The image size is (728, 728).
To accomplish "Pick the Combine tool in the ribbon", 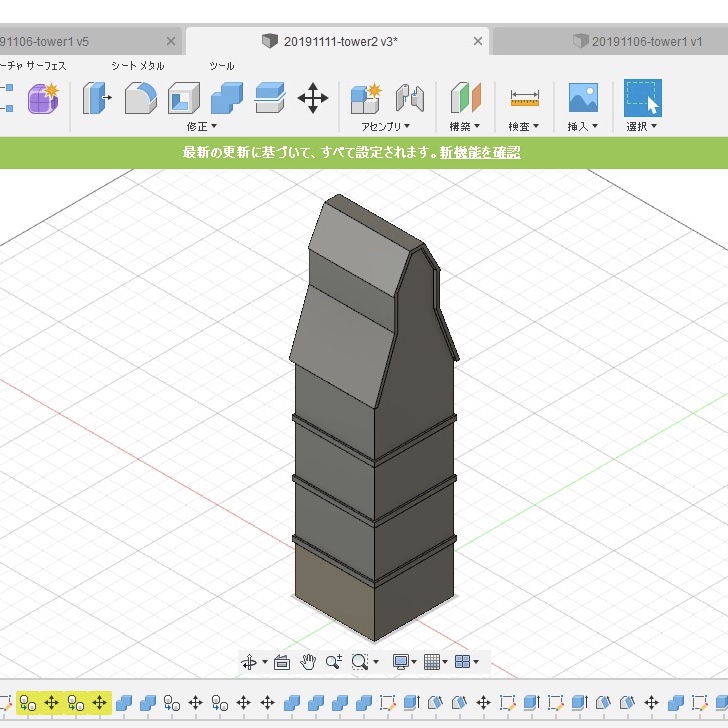I will pyautogui.click(x=227, y=98).
